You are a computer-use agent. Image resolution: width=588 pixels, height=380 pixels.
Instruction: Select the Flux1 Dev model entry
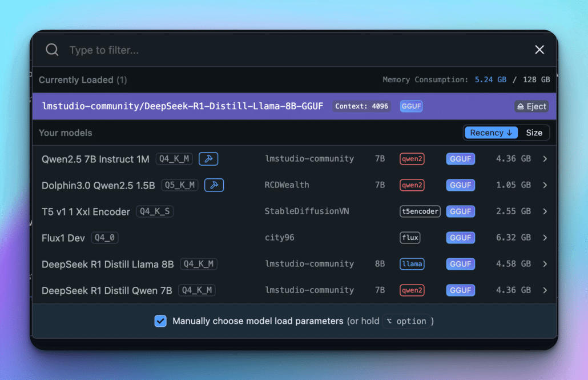[63, 238]
